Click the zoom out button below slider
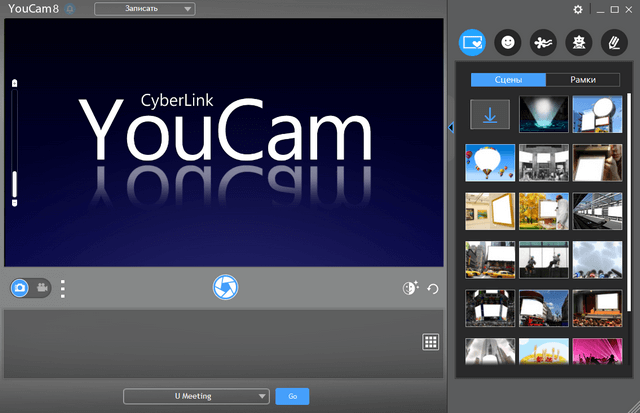Viewport: 640px width, 413px height. [x=15, y=203]
